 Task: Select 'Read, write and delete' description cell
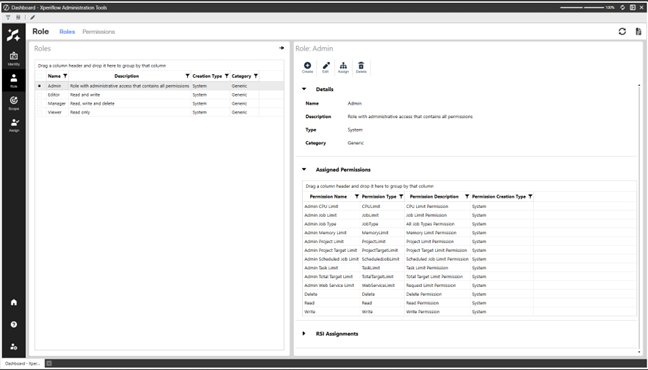point(129,103)
